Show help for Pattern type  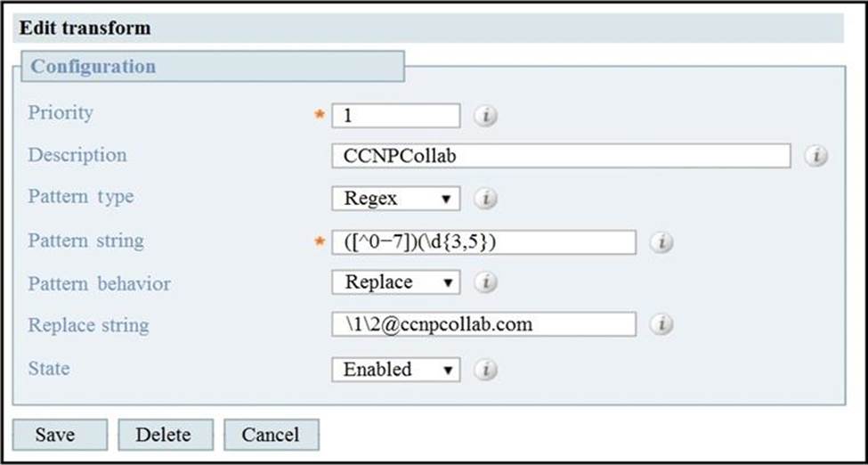pos(485,199)
